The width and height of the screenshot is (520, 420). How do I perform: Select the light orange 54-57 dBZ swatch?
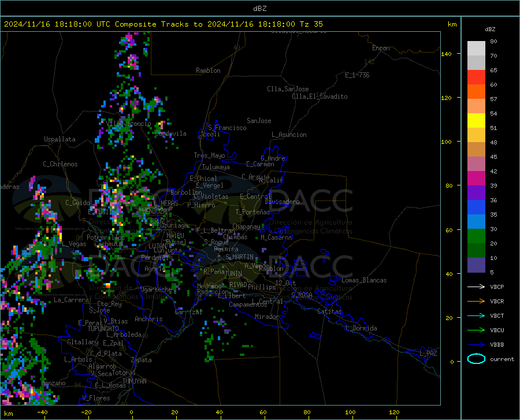pyautogui.click(x=476, y=106)
